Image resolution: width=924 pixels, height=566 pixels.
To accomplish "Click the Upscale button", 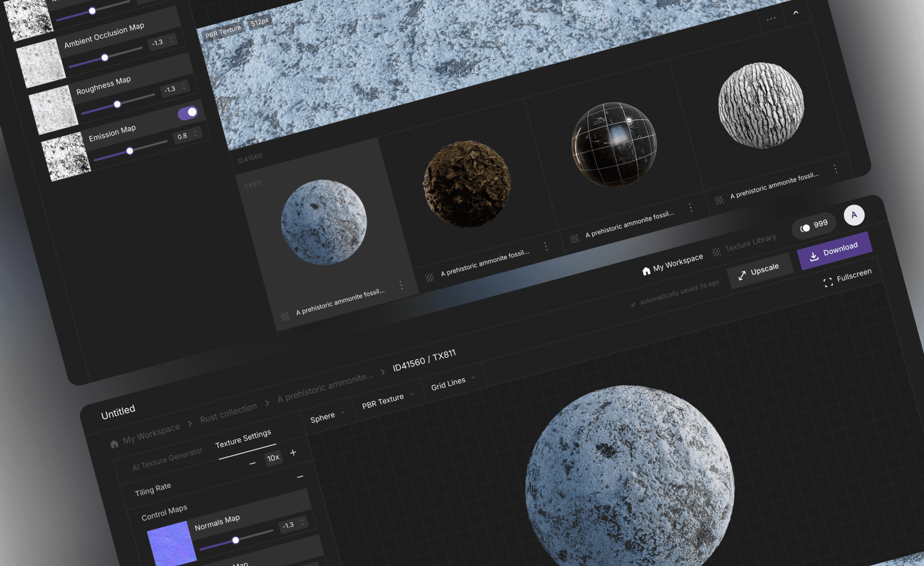I will click(759, 271).
